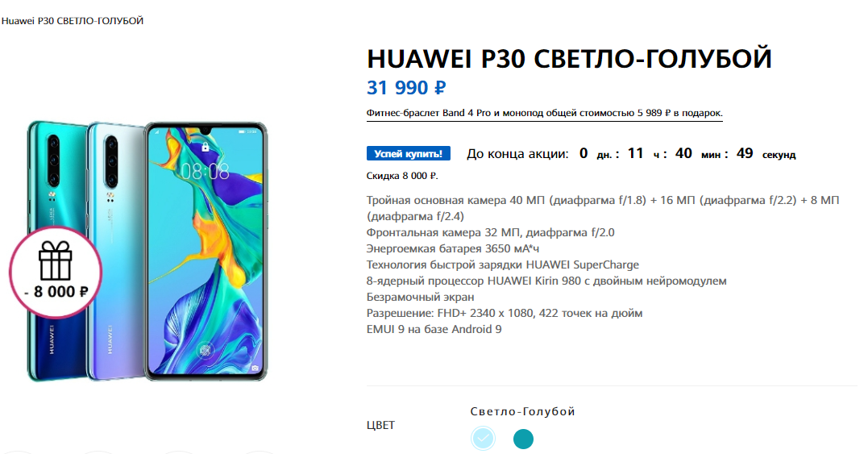Click the Huawei P30 breadcrumb text
This screenshot has width=868, height=454.
73,21
